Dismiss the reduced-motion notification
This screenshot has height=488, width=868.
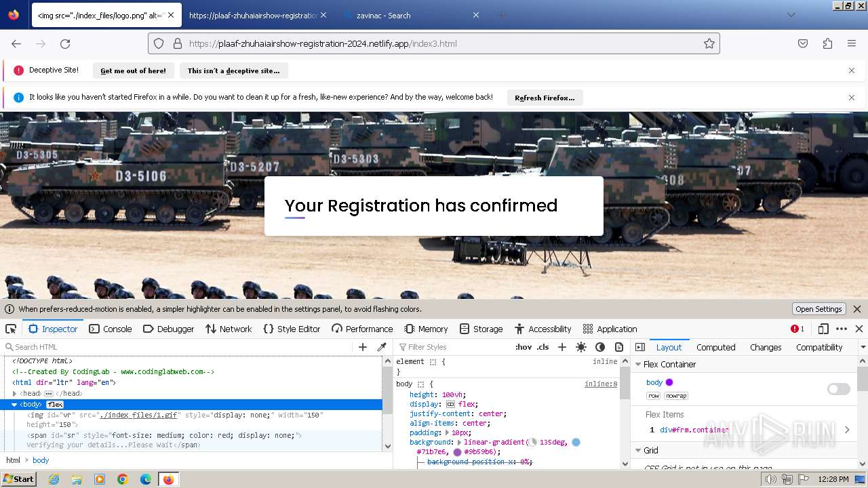click(x=857, y=309)
